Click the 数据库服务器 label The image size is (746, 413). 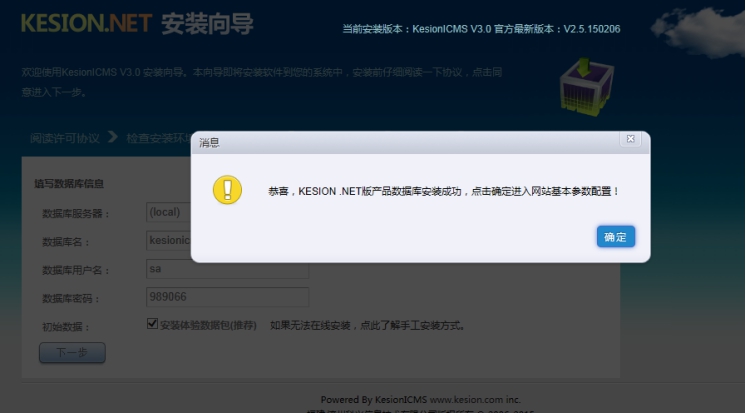[x=76, y=214]
